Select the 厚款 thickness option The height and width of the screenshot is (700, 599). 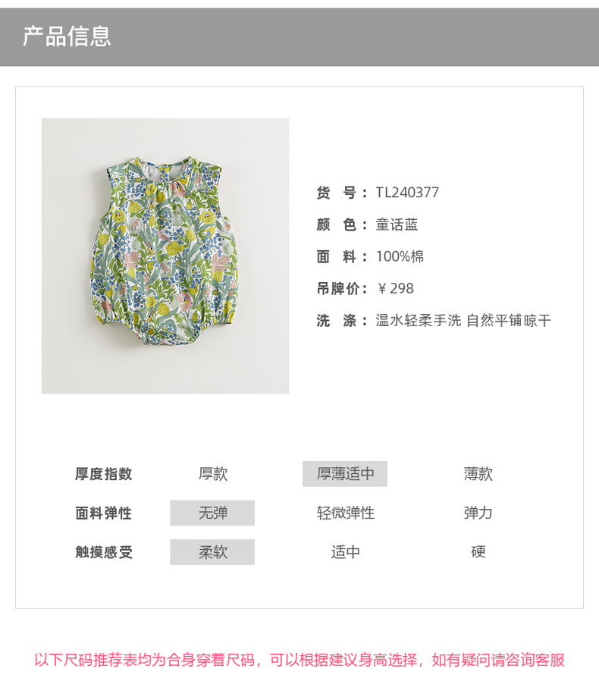pyautogui.click(x=213, y=474)
